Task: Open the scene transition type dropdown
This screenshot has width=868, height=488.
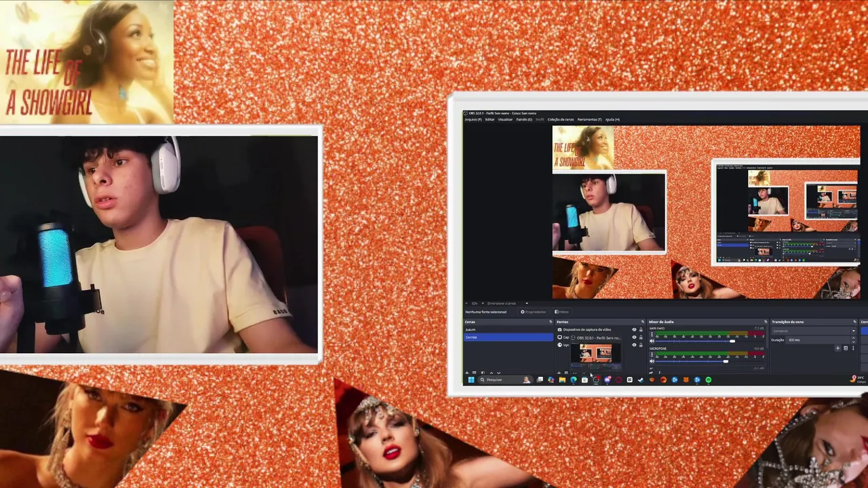Action: (x=814, y=331)
